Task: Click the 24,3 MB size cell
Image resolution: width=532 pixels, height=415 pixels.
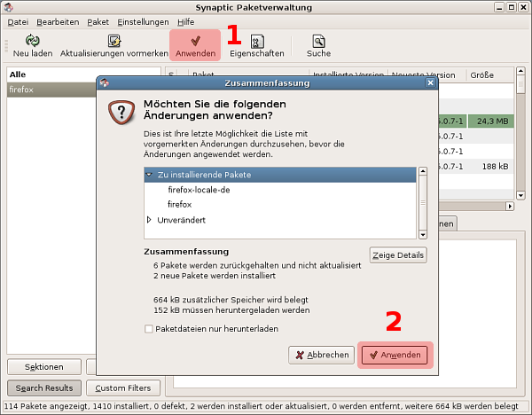Action: click(491, 121)
